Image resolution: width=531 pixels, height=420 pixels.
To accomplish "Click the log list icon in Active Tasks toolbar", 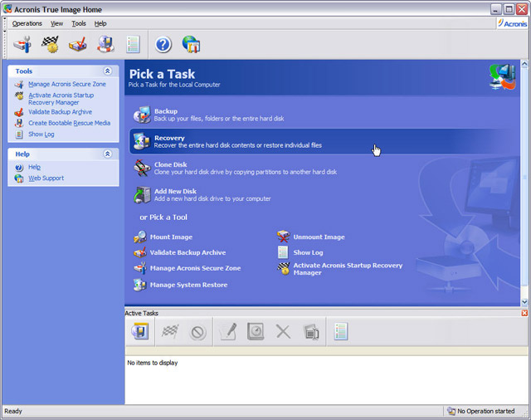I will pyautogui.click(x=341, y=331).
